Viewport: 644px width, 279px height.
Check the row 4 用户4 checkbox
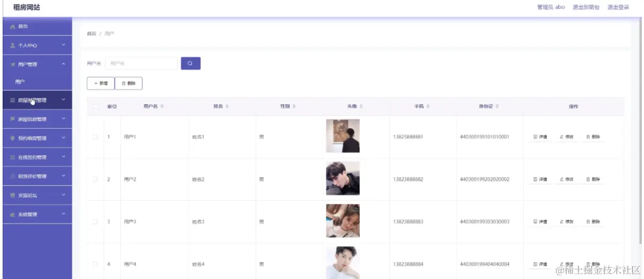(95, 264)
